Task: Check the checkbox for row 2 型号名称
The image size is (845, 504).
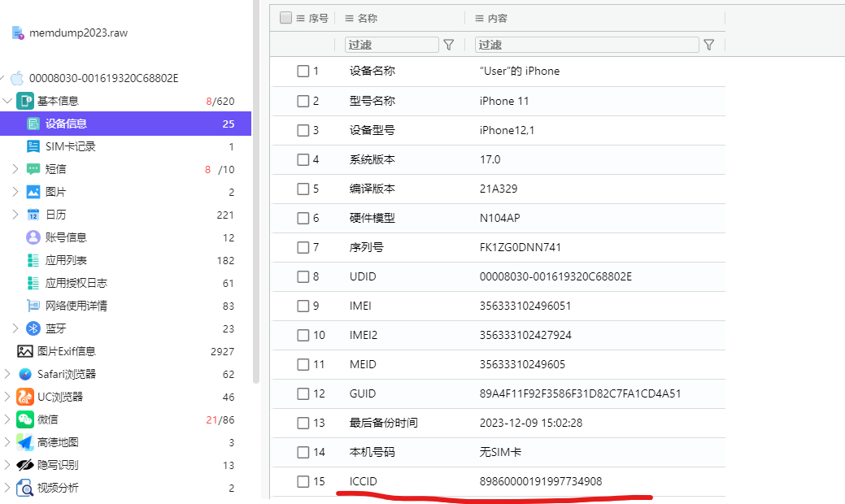Action: (303, 102)
